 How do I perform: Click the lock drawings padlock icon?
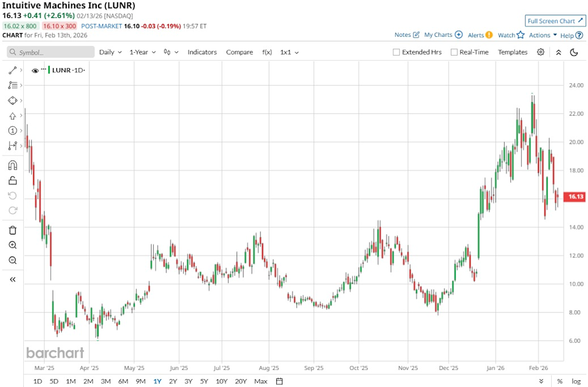[x=12, y=180]
